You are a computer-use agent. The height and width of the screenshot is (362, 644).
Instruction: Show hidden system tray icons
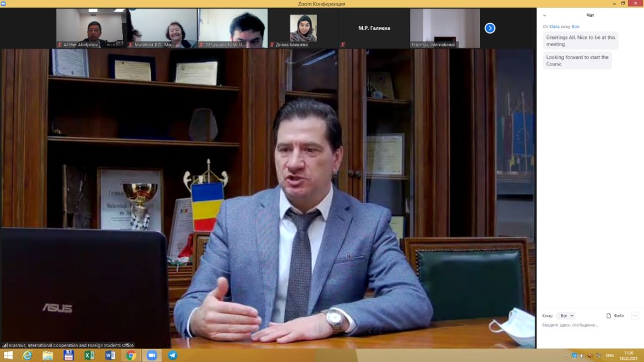[x=566, y=355]
